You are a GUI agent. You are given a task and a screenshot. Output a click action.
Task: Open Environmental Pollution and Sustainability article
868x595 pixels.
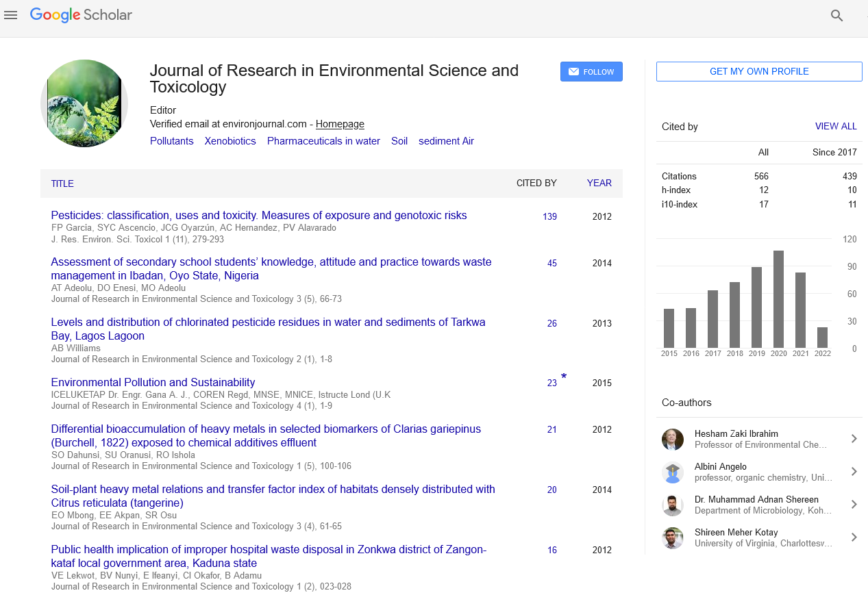click(x=153, y=382)
